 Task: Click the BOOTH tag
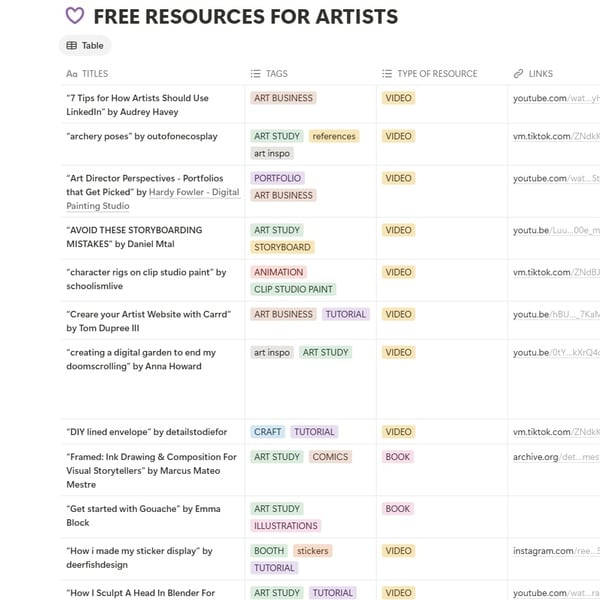tap(269, 551)
